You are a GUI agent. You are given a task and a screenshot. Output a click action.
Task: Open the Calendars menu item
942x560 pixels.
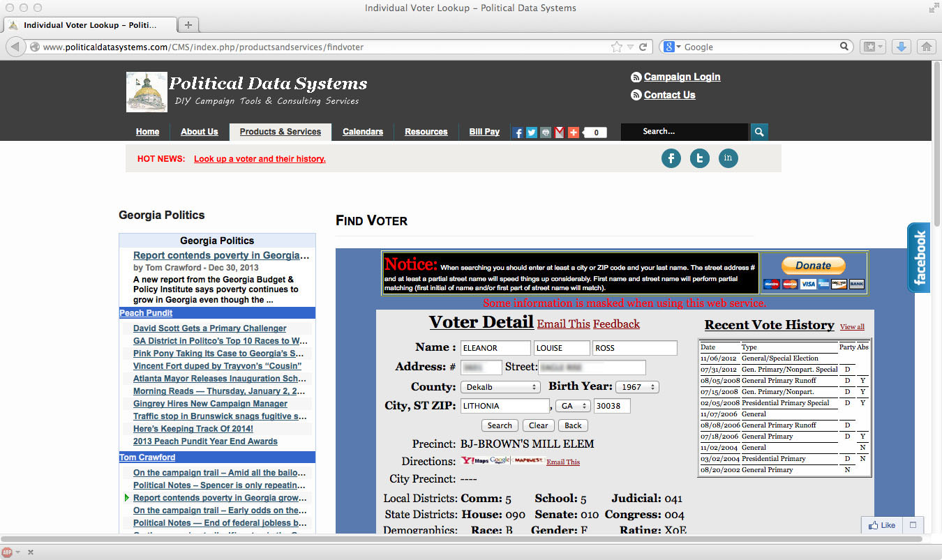(x=363, y=132)
